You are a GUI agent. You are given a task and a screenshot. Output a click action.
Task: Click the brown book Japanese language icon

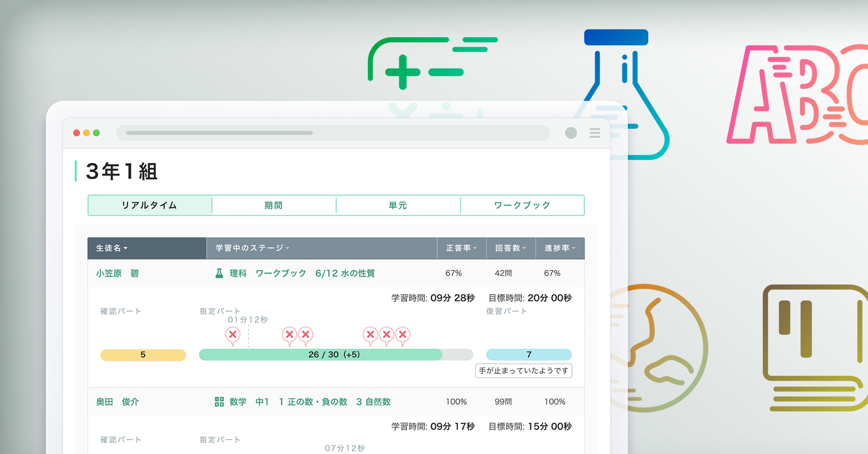816,348
